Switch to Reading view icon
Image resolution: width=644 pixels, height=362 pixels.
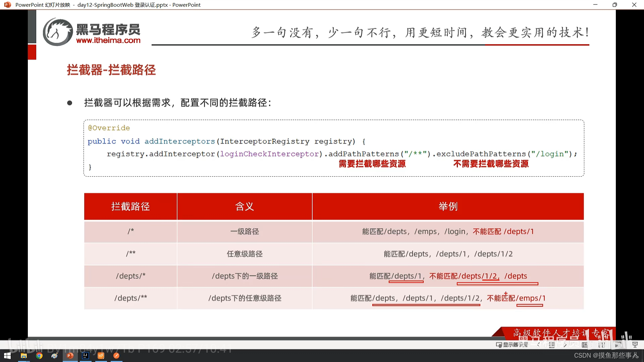click(619, 345)
